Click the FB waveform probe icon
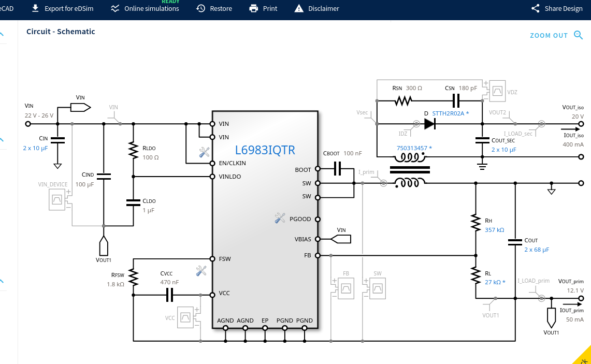591x364 pixels. (345, 288)
